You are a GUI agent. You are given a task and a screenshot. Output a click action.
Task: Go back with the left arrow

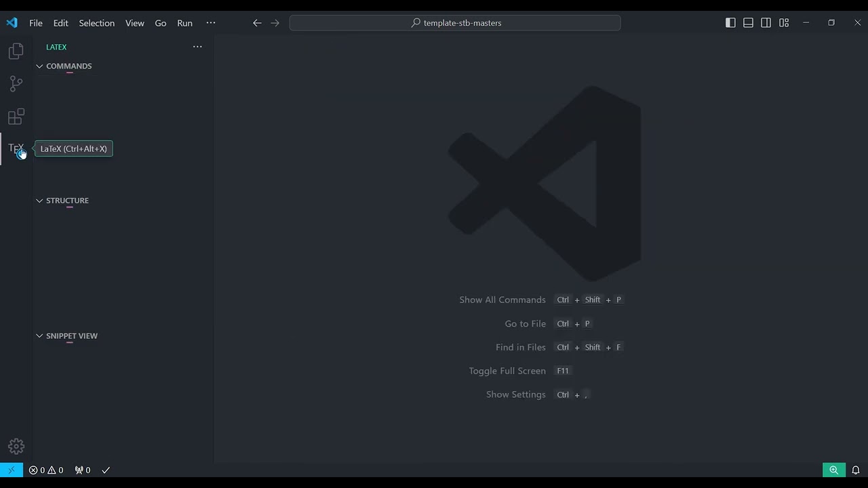(257, 23)
